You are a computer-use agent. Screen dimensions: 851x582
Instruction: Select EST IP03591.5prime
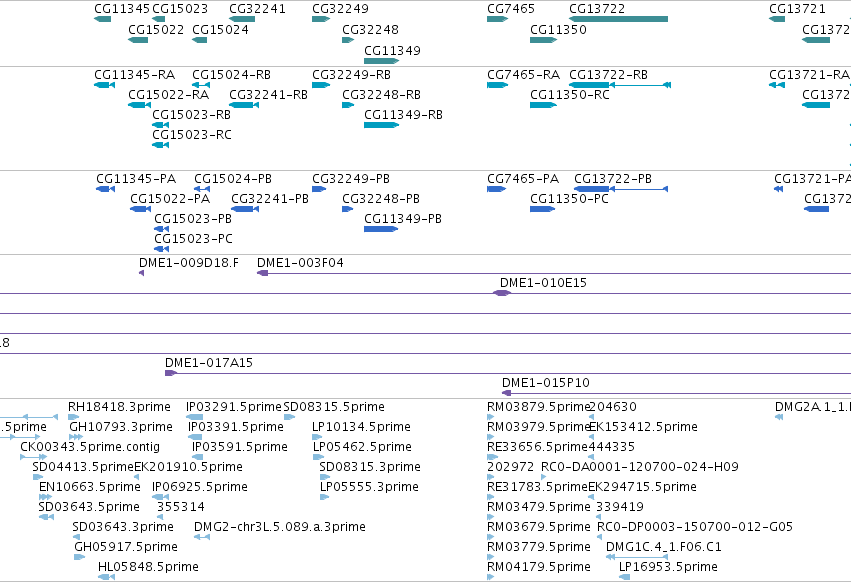(239, 447)
